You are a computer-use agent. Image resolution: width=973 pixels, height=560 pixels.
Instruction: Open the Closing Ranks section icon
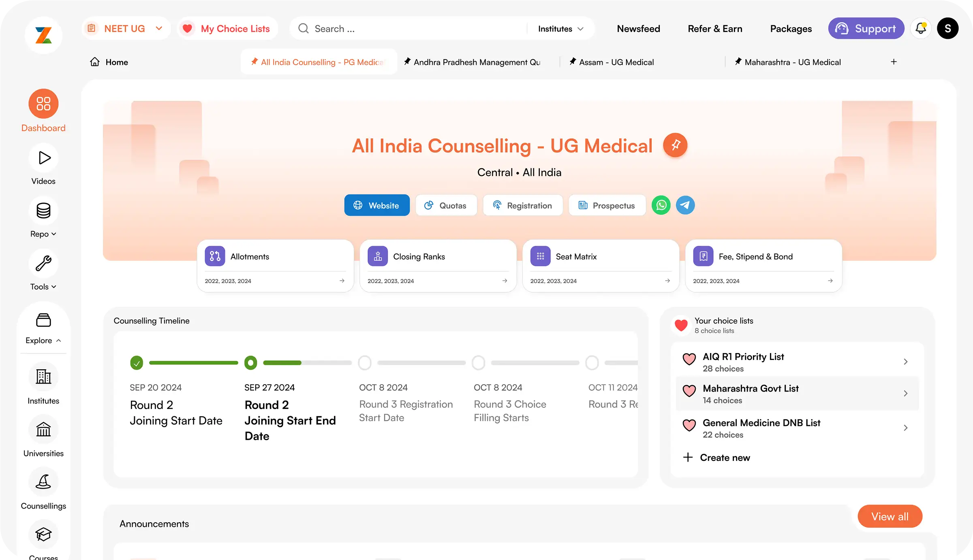point(377,256)
